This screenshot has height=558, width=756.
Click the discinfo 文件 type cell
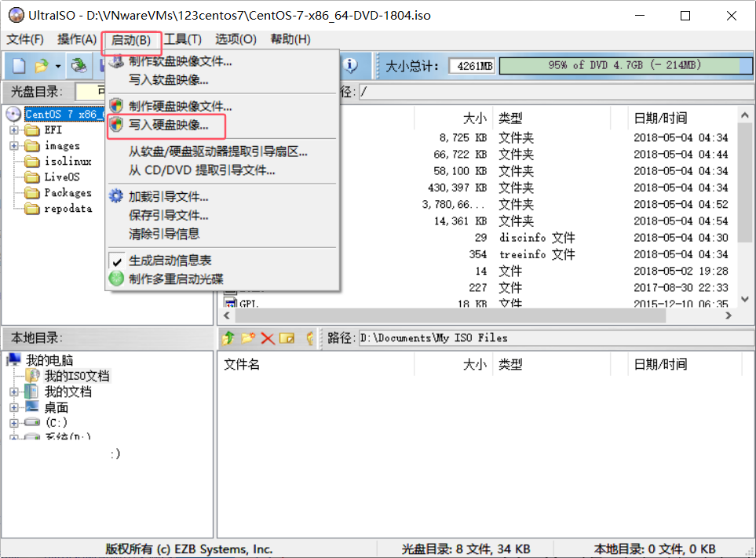tap(537, 238)
